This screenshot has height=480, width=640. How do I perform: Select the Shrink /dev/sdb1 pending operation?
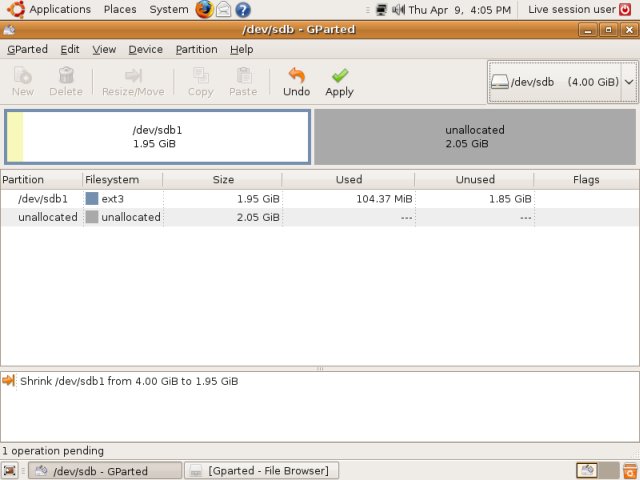tap(129, 381)
